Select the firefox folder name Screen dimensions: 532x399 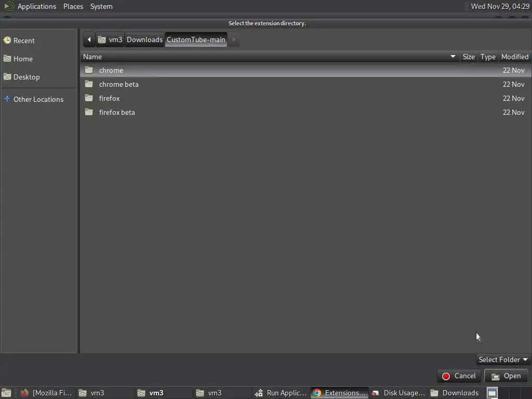pos(109,98)
